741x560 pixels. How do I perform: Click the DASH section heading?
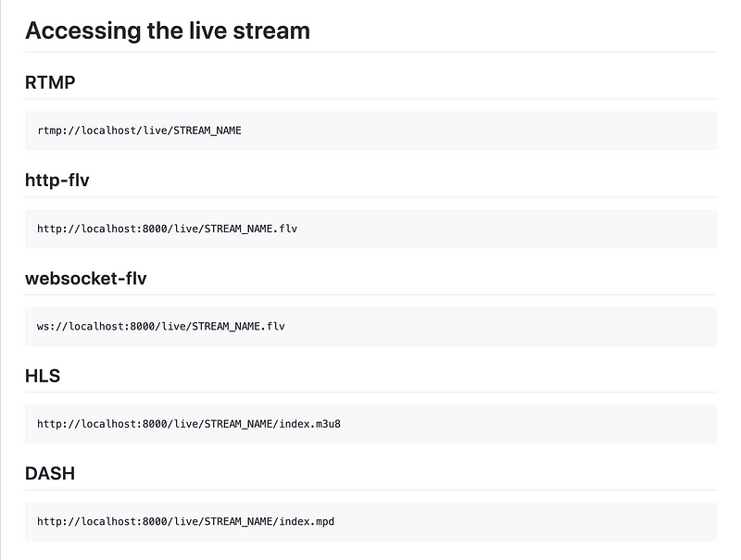[50, 473]
